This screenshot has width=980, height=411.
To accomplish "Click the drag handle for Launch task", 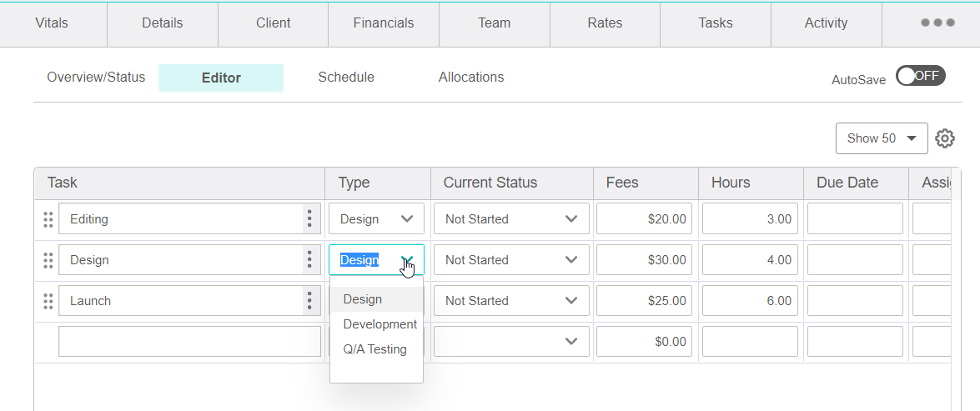I will coord(48,301).
